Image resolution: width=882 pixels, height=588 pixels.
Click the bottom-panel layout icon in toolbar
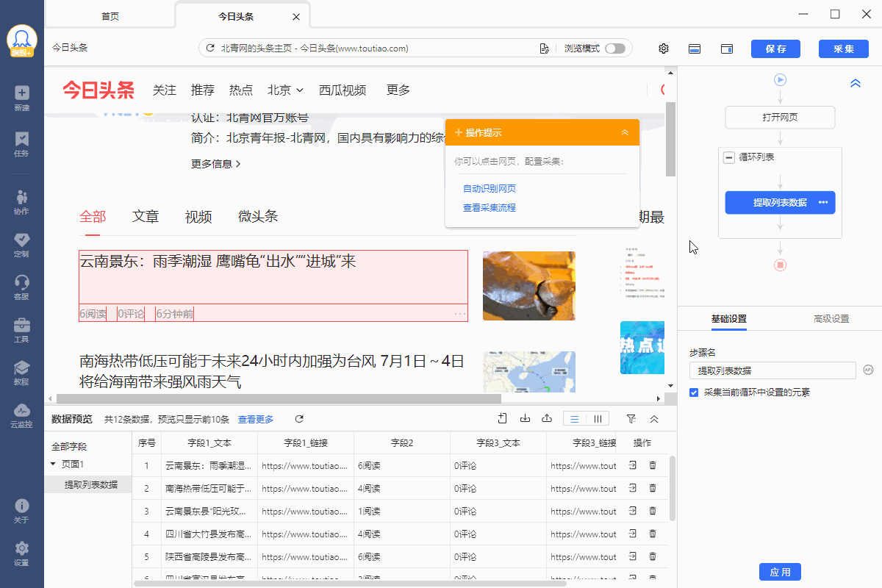694,49
